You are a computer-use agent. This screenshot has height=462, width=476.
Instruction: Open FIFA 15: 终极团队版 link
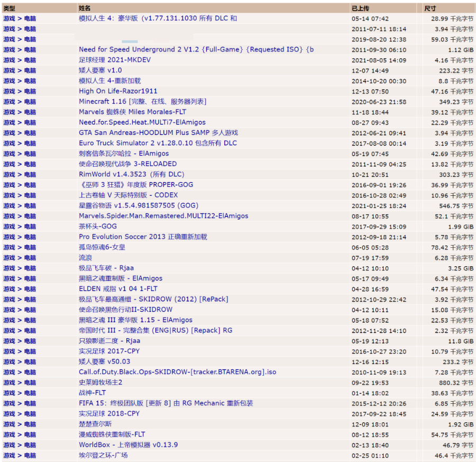166,403
